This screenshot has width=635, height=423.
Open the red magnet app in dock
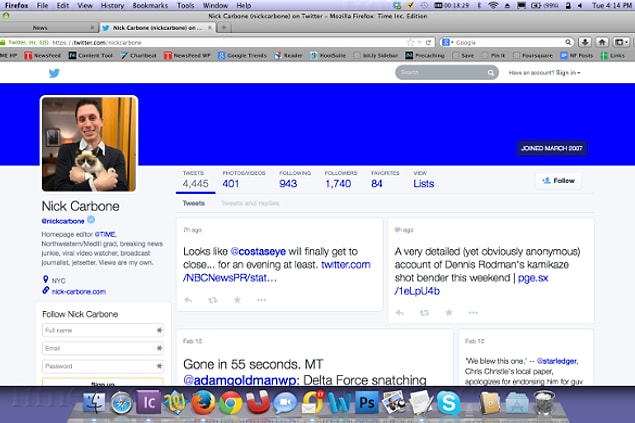(x=258, y=402)
